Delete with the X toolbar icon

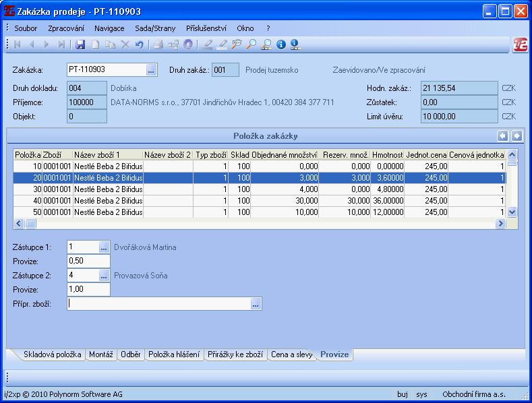click(x=125, y=44)
